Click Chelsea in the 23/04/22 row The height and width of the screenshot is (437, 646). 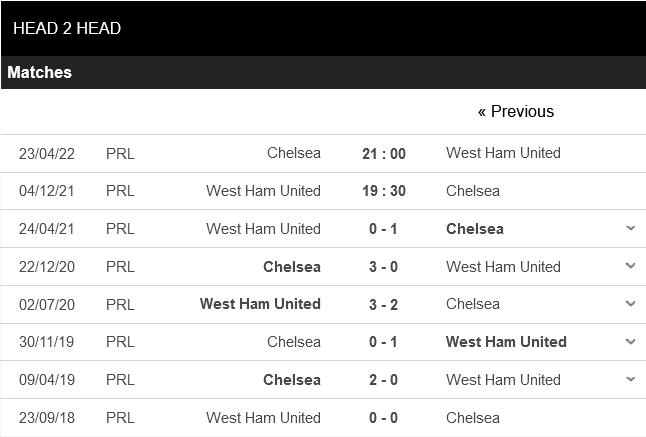pyautogui.click(x=294, y=153)
